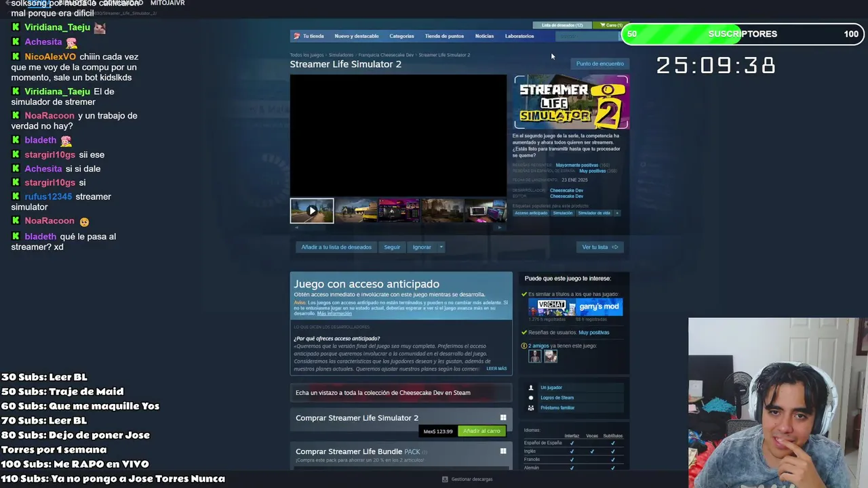Open the Nuevo y destacable menu

357,36
